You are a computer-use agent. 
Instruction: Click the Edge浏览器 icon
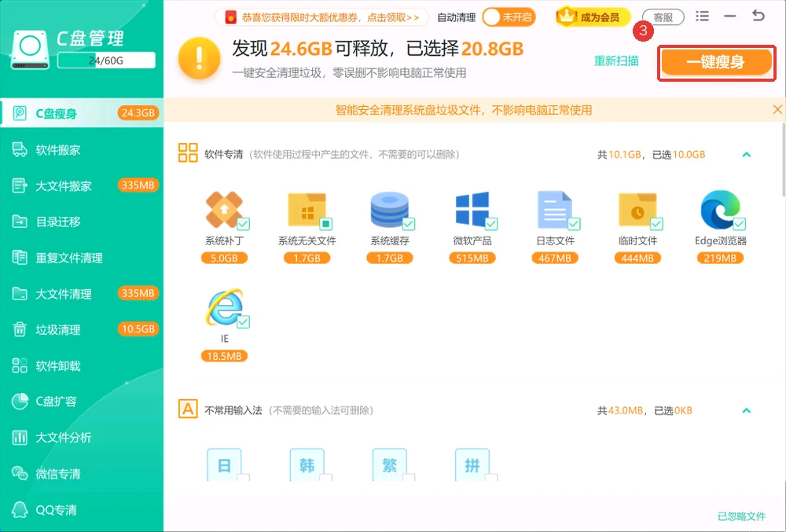click(720, 209)
